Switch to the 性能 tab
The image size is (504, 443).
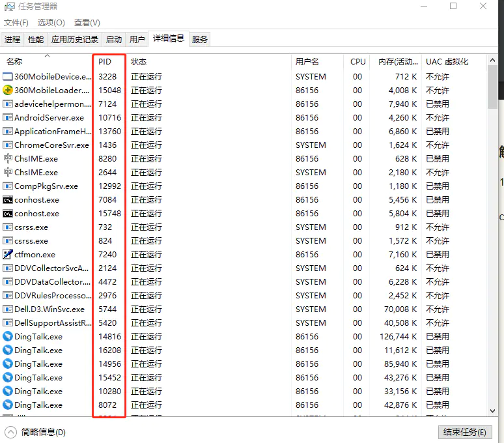(x=36, y=39)
